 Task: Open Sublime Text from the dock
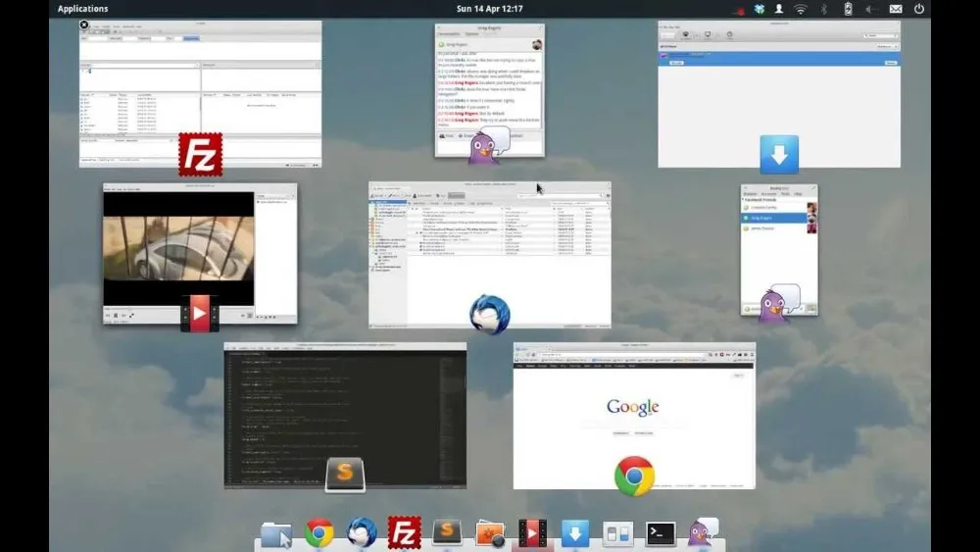point(448,532)
